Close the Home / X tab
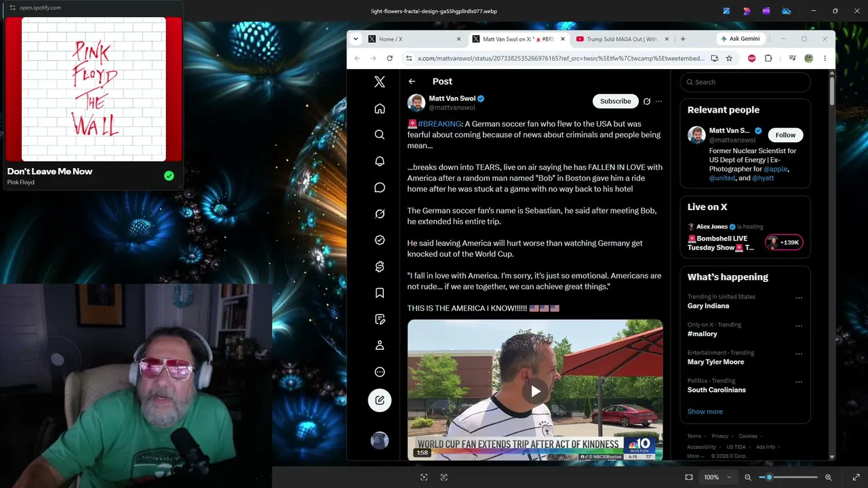Viewport: 868px width, 488px height. coord(458,39)
